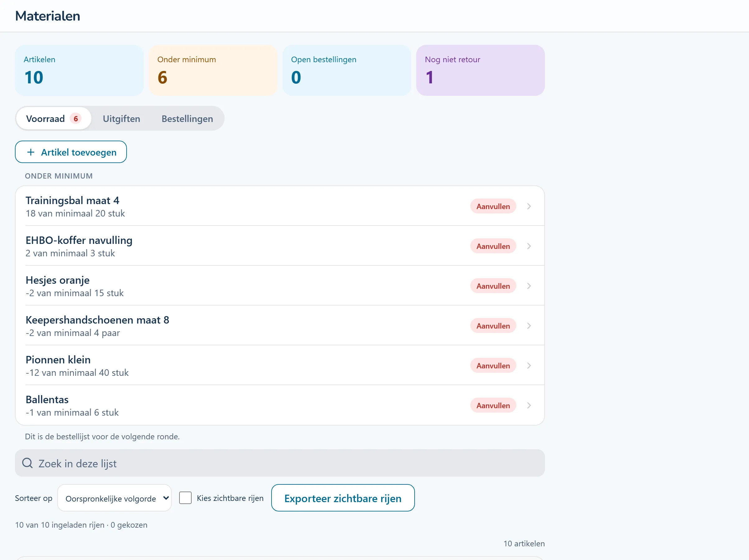This screenshot has height=560, width=749.
Task: Click the text '18 van minimaal 20 stuk'
Action: click(x=75, y=213)
